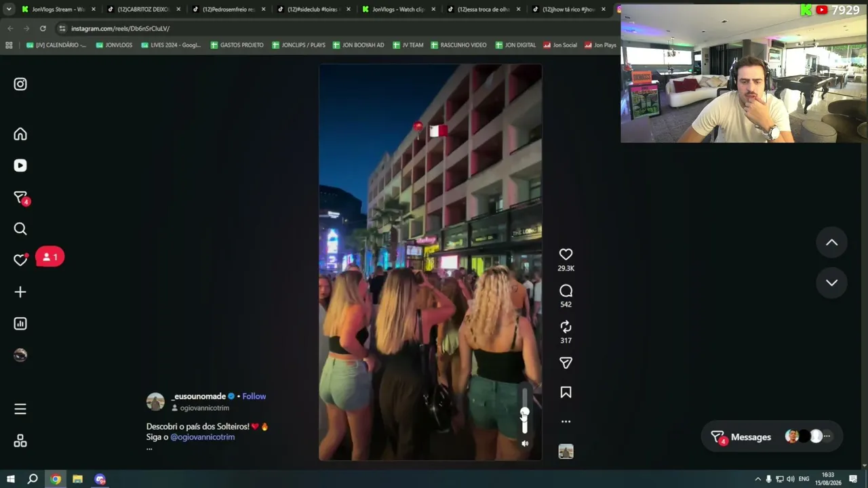
Task: Open the _eusounomade profile picture
Action: pos(155,402)
